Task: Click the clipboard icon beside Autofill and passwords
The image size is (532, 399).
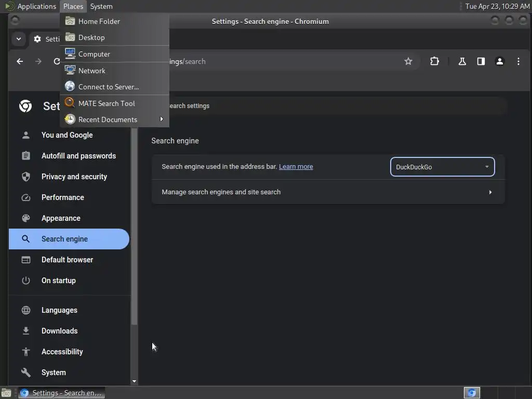Action: (x=26, y=156)
